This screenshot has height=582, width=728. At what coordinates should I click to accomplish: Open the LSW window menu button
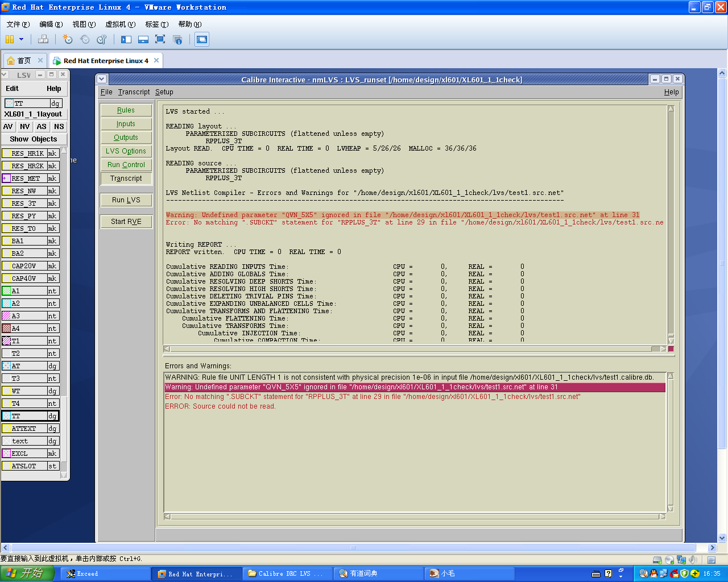pos(5,74)
